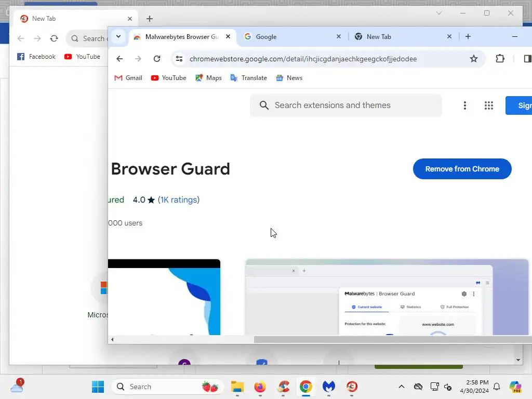532x399 pixels.
Task: Add a new tab in the background browser
Action: pyautogui.click(x=150, y=19)
